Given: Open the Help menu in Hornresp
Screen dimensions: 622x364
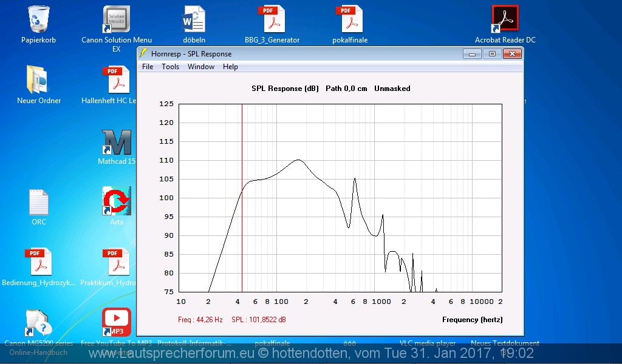Looking at the screenshot, I should (x=230, y=67).
